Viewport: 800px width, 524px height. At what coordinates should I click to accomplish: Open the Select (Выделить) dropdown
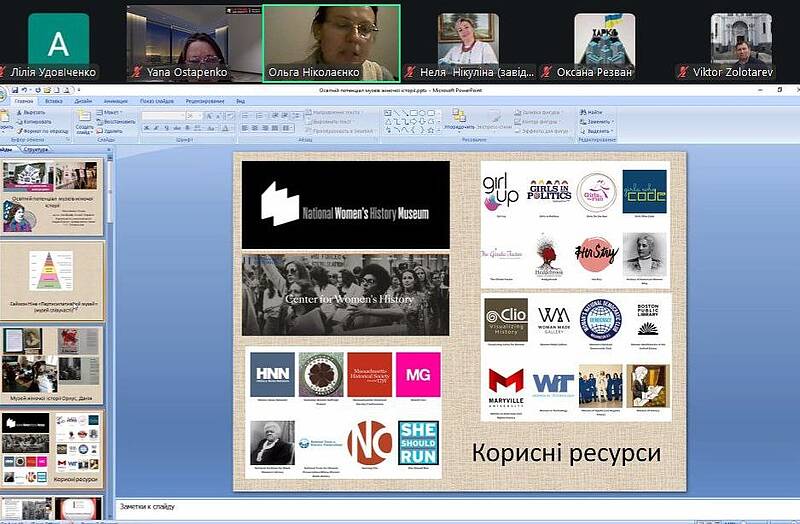coord(598,129)
